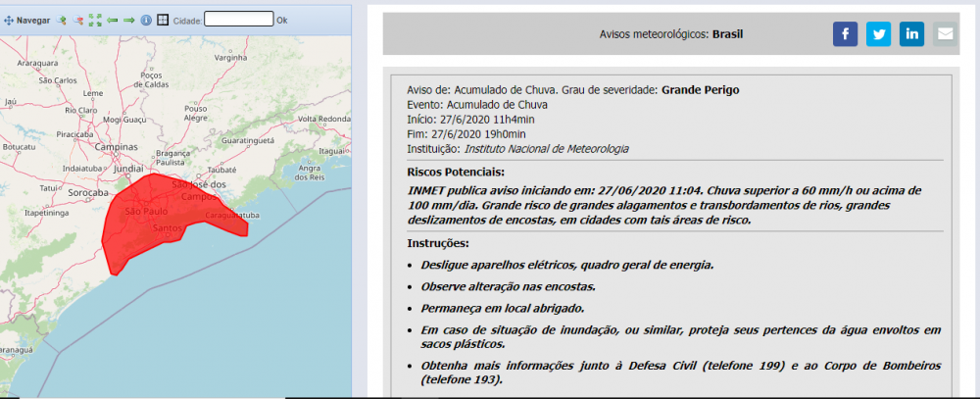The width and height of the screenshot is (980, 399).
Task: Click the zoom in magnifier icon
Action: click(61, 20)
